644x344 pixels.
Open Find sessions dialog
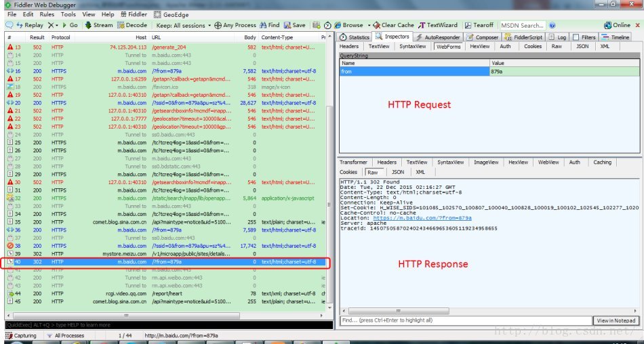(269, 25)
